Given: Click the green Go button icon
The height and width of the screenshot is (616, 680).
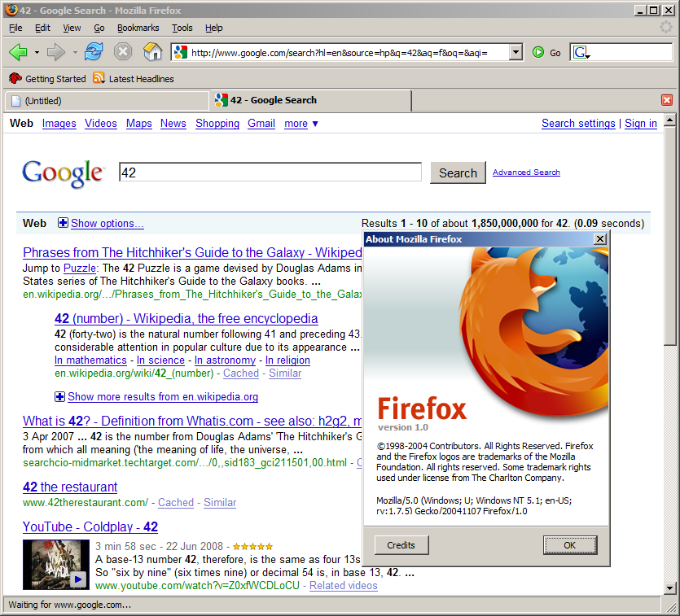Looking at the screenshot, I should (538, 52).
